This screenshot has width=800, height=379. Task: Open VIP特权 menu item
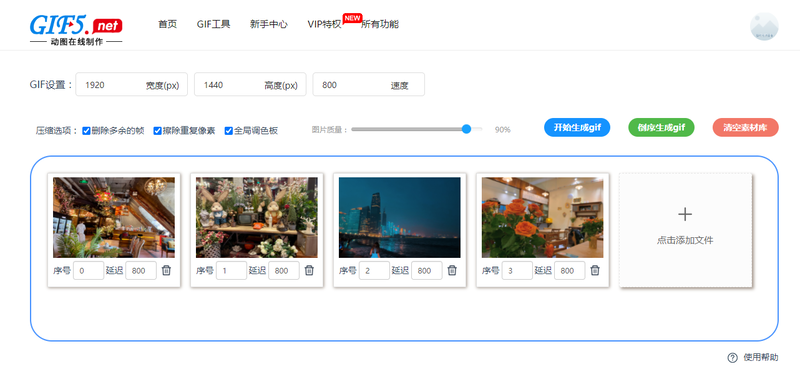point(324,24)
